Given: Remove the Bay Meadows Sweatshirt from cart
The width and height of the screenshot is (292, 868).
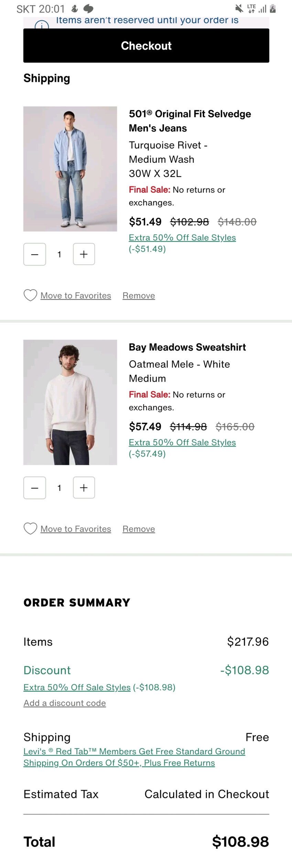Looking at the screenshot, I should (139, 529).
